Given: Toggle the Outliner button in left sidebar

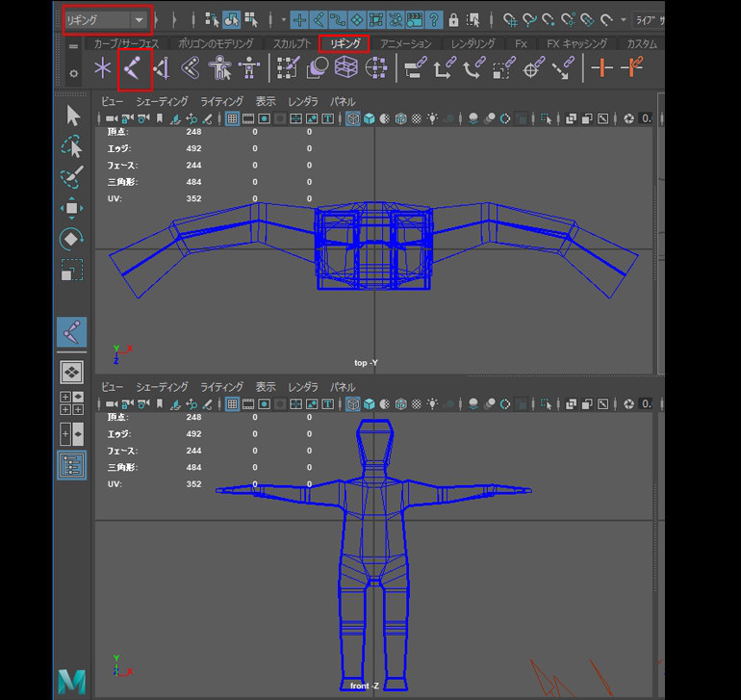Looking at the screenshot, I should click(x=72, y=465).
